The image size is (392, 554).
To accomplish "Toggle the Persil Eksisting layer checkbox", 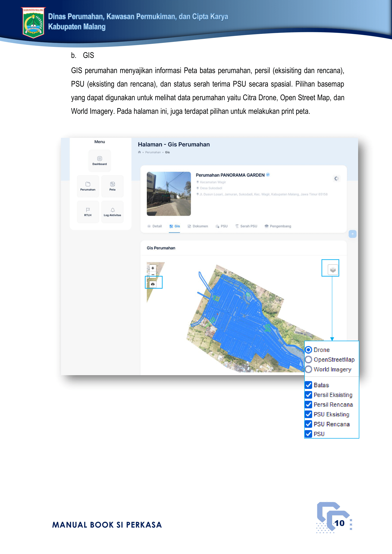I will [x=309, y=395].
